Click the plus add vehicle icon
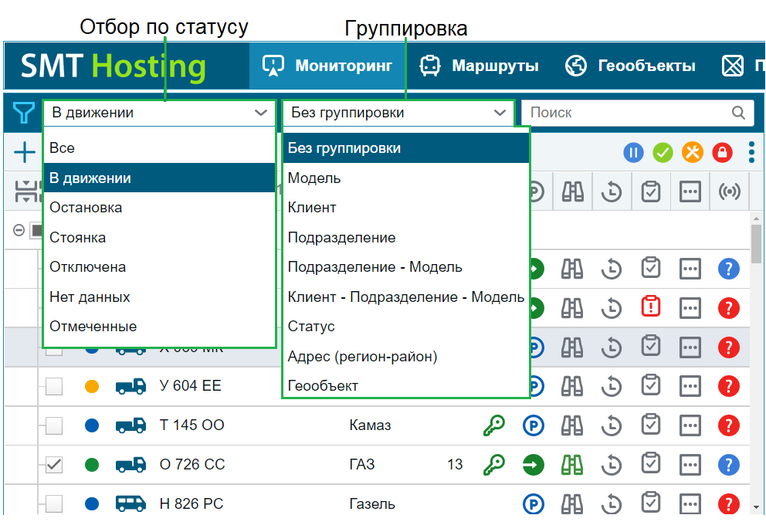Screen dimensions: 766x532 (x=25, y=152)
